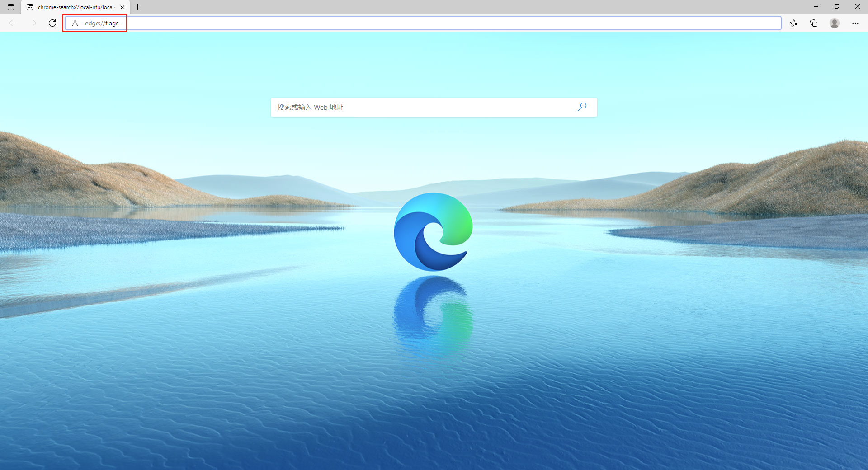Viewport: 868px width, 470px height.
Task: Close the chrome-search tab
Action: pos(122,7)
